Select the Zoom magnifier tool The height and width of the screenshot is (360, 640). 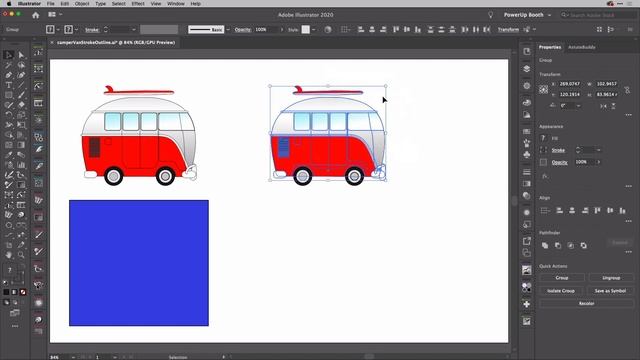click(x=21, y=255)
